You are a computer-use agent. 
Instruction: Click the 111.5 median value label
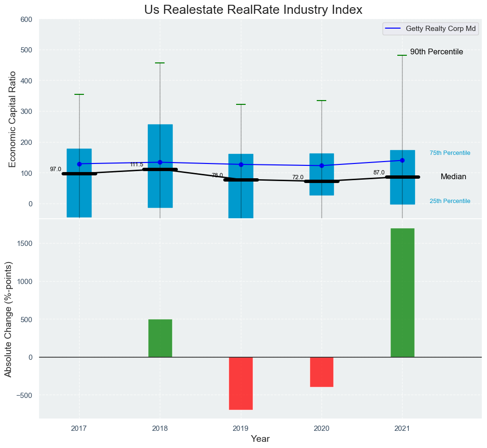(136, 165)
